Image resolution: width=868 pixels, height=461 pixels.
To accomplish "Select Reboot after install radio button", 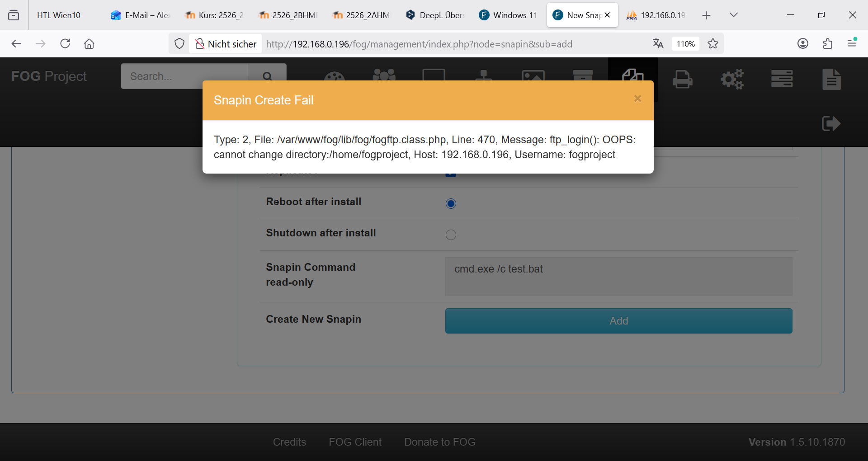I will tap(451, 203).
